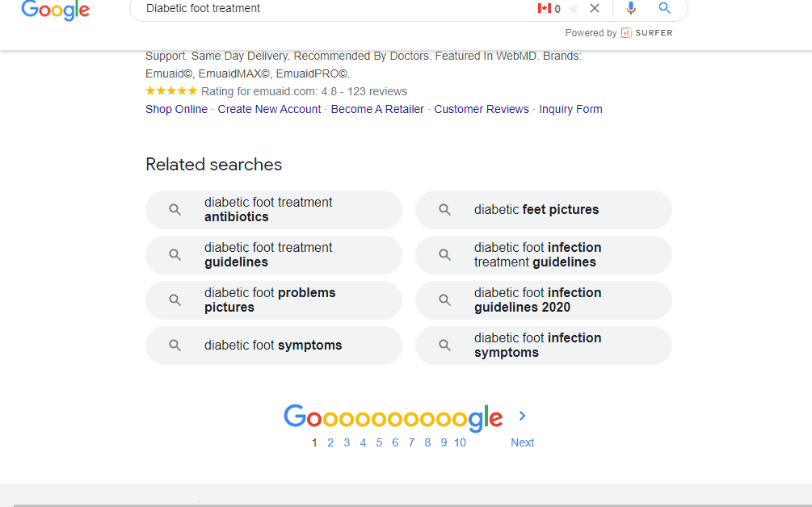Open diabetic foot symptoms related search

pos(273,345)
